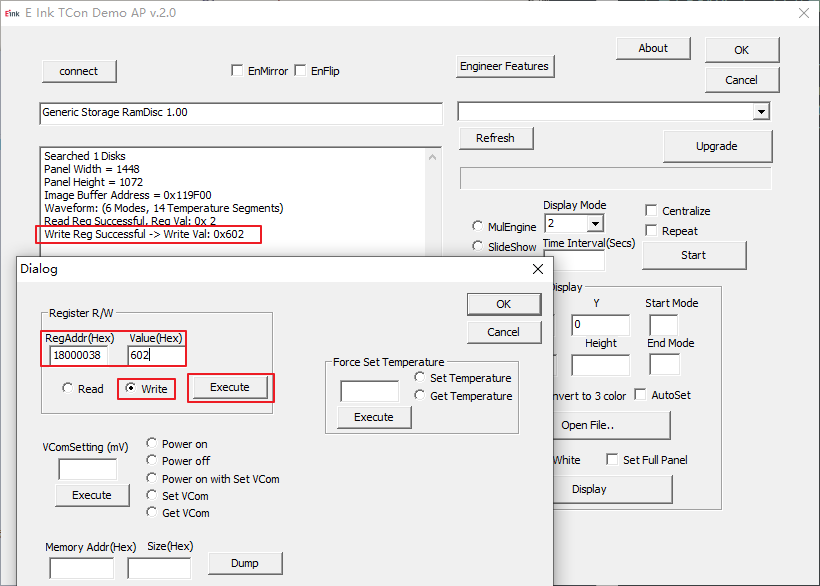This screenshot has width=820, height=586.
Task: Click the Y coordinate input field
Action: 600,325
